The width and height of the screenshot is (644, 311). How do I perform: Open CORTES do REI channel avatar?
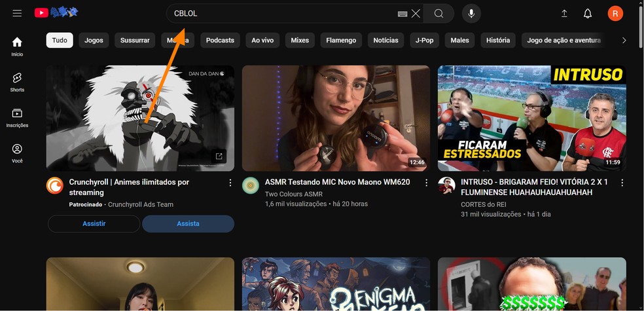coord(446,185)
